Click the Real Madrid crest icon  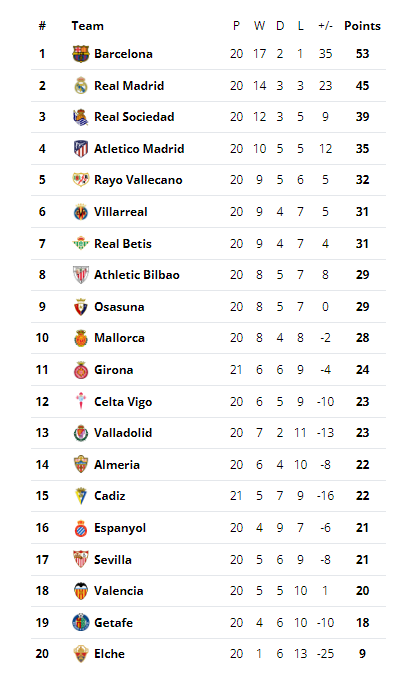click(81, 86)
